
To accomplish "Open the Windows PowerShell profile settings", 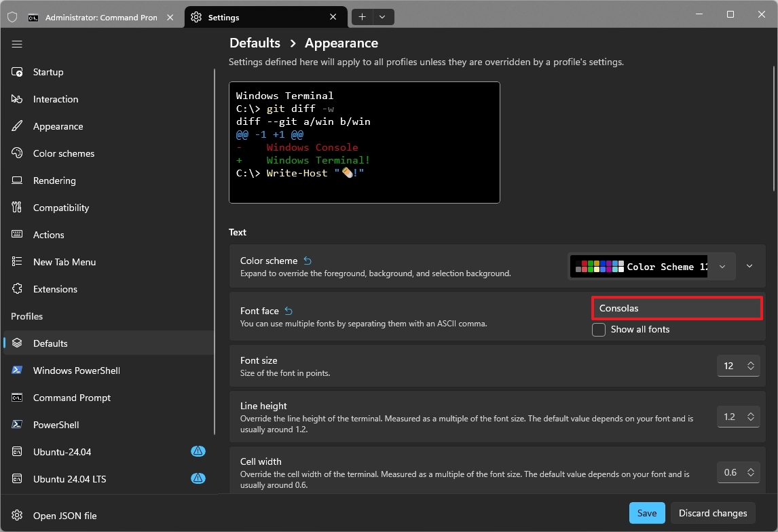I will click(x=76, y=370).
